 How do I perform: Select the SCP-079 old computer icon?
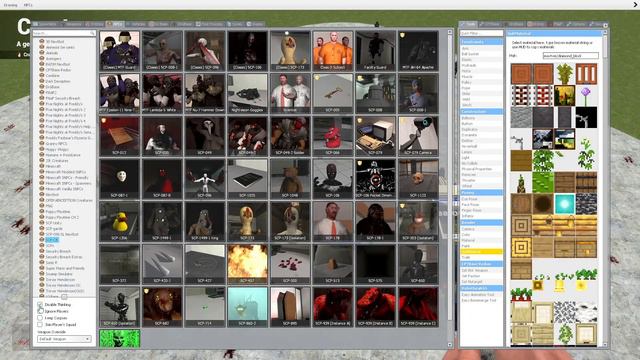(x=375, y=136)
